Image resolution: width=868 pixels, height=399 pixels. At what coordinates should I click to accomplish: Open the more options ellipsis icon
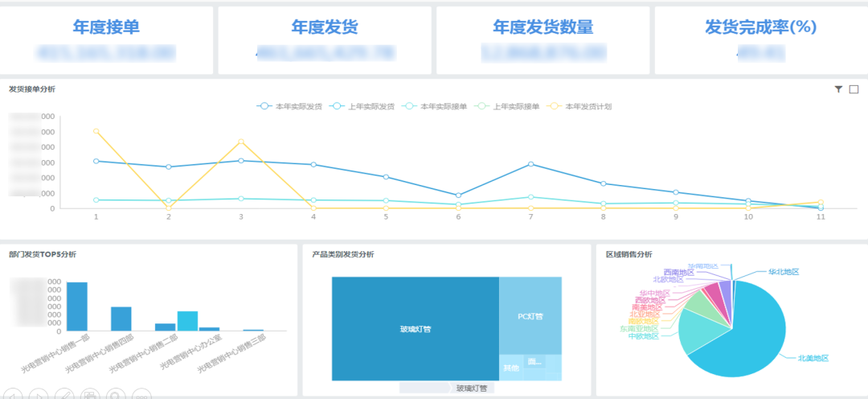click(141, 395)
